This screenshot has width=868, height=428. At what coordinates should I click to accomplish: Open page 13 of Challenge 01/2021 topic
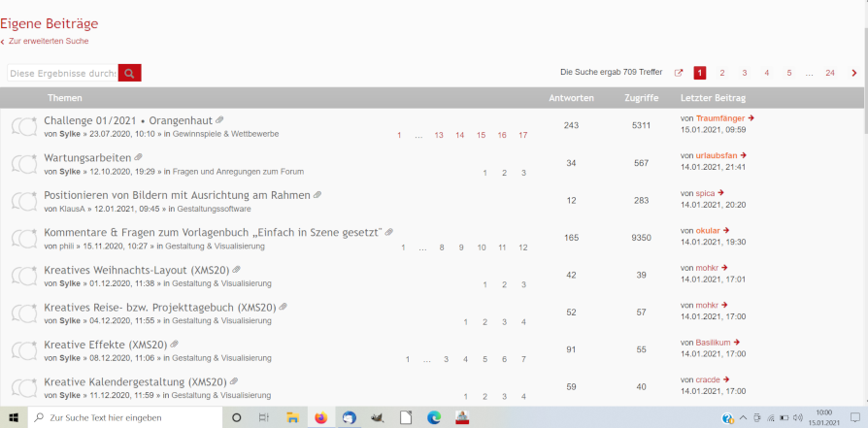coord(439,135)
